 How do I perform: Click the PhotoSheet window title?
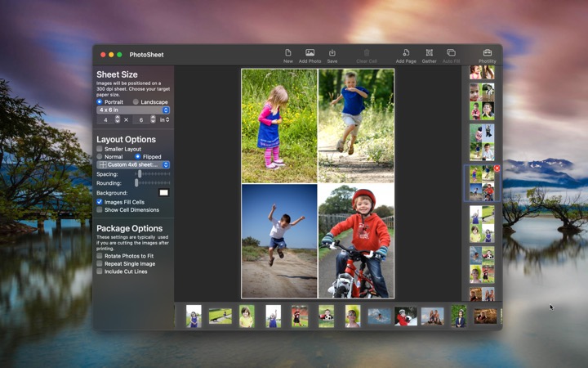pyautogui.click(x=146, y=55)
